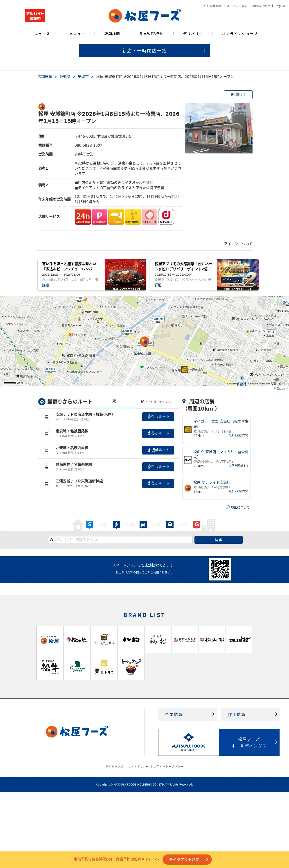289x868 pixels.
Task: Open 弁当WEB予約 in main navigation
Action: point(151,34)
